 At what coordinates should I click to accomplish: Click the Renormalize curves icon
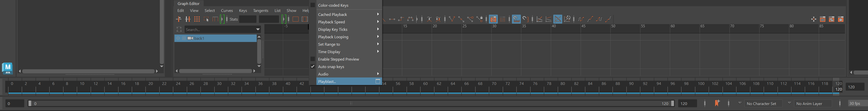(567, 19)
